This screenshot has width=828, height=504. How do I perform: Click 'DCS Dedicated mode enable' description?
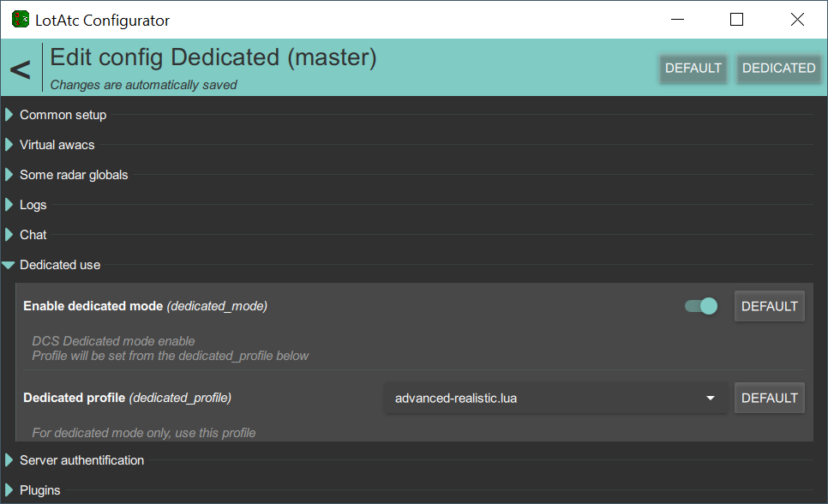(x=113, y=341)
